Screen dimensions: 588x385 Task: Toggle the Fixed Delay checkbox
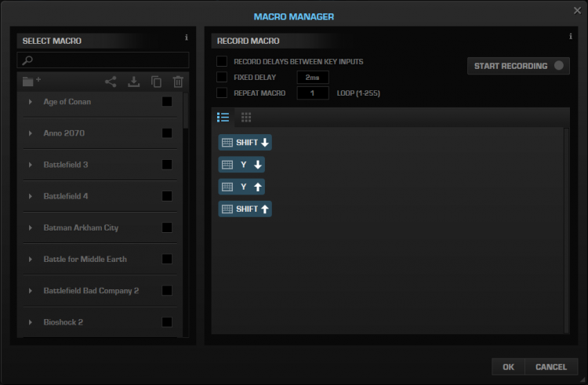(222, 77)
